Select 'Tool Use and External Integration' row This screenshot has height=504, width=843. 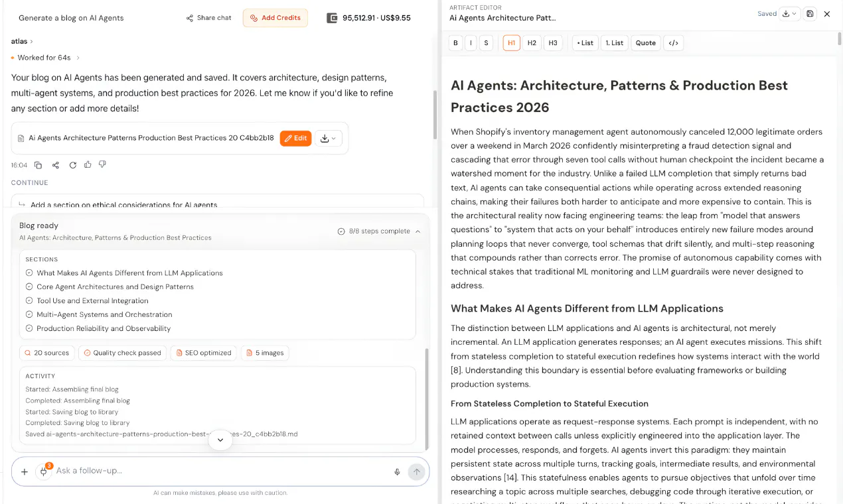87,301
